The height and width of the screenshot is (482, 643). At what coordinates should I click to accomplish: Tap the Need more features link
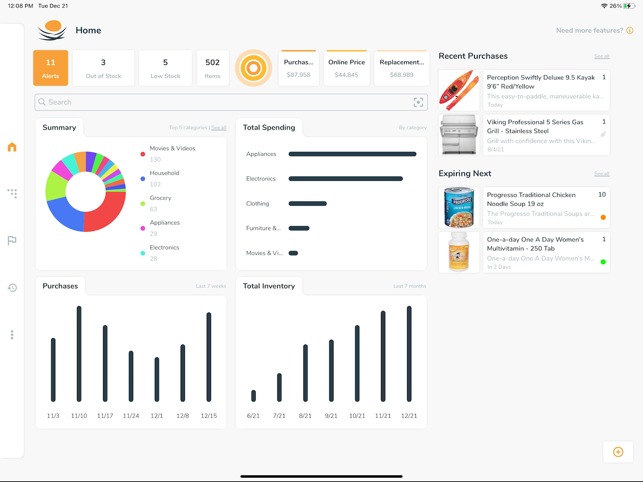click(589, 30)
